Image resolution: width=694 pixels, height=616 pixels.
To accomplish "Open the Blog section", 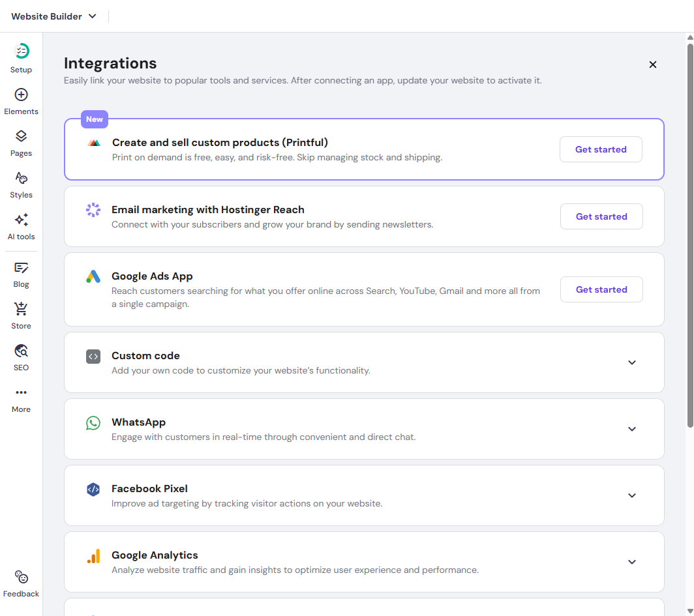I will tap(22, 268).
